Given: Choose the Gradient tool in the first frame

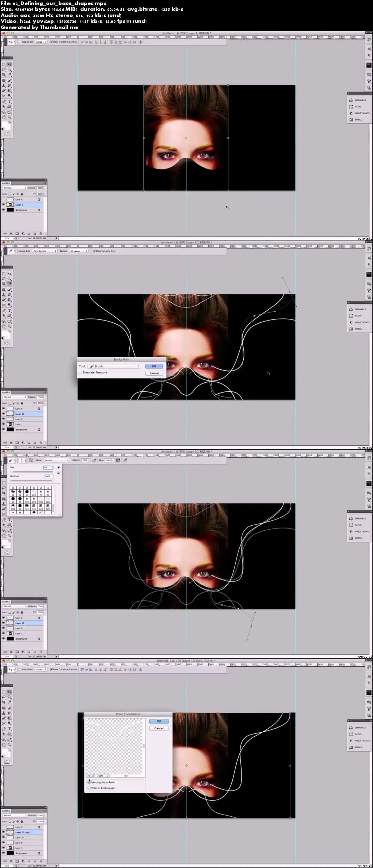Looking at the screenshot, I should click(x=9, y=91).
